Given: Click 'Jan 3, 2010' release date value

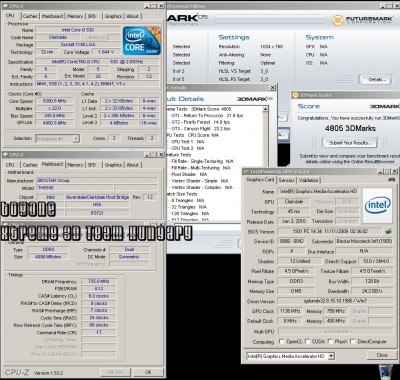Looking at the screenshot, I should tap(293, 221).
